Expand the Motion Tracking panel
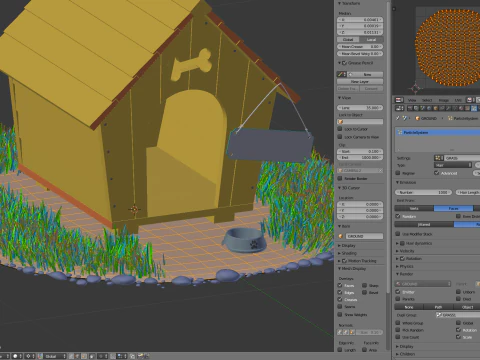The width and height of the screenshot is (480, 360). click(340, 261)
